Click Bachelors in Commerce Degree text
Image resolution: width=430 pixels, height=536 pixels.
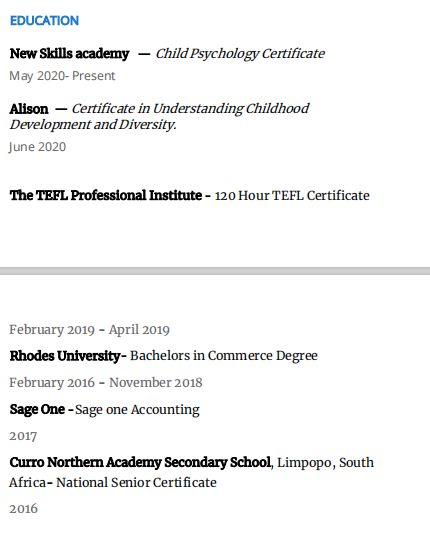(224, 356)
